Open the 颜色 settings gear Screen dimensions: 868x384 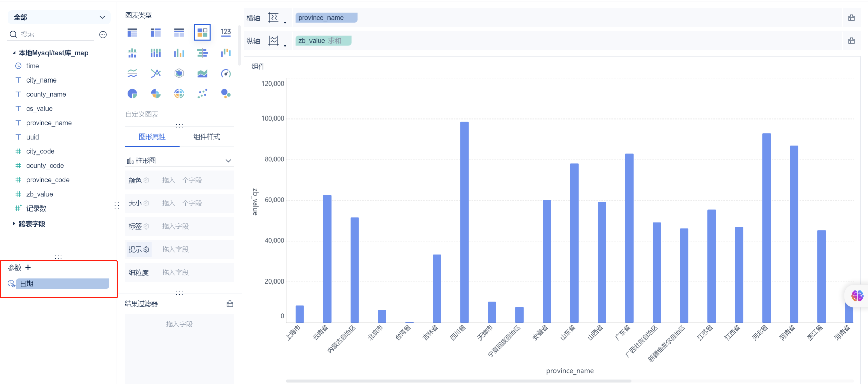pyautogui.click(x=146, y=180)
